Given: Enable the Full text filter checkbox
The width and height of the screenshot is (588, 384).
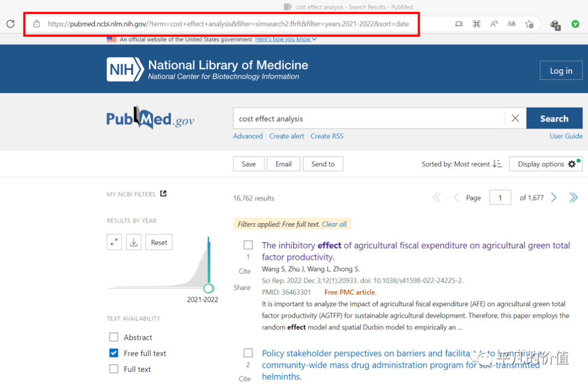Looking at the screenshot, I should 114,369.
